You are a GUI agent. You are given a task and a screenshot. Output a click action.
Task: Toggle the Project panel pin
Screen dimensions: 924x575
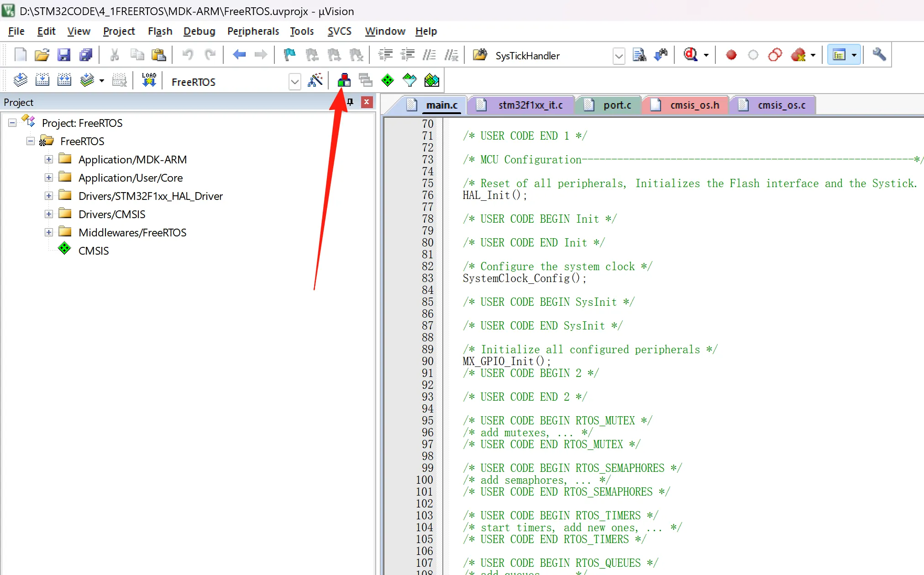pyautogui.click(x=350, y=102)
